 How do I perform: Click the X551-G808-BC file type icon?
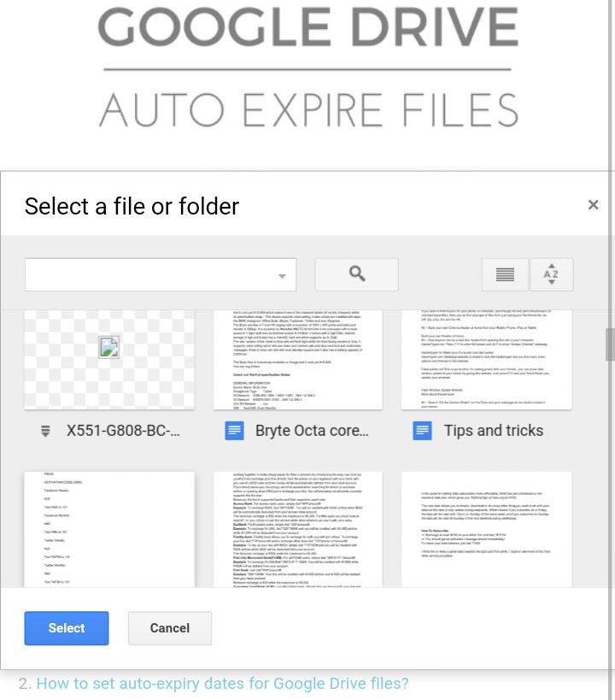(x=45, y=431)
